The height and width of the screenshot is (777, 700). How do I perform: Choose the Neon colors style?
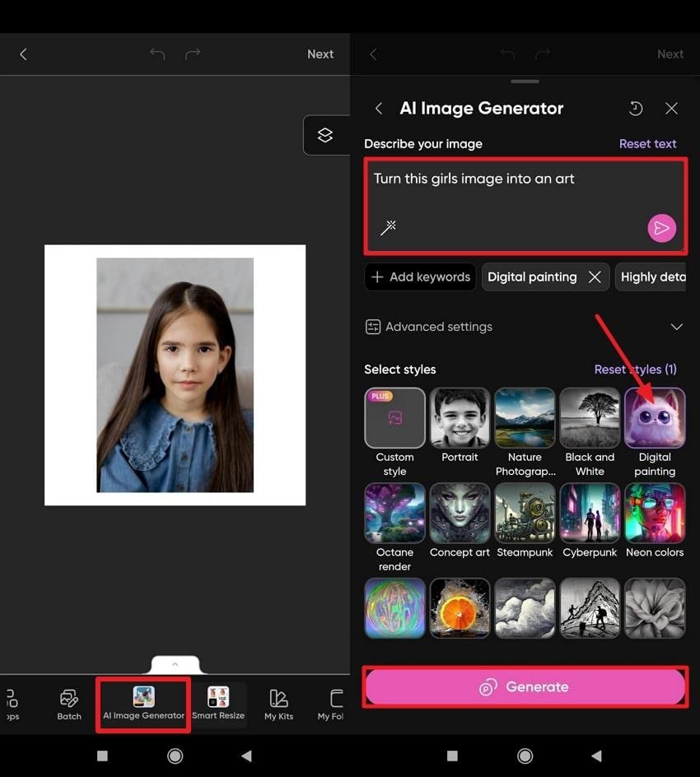[655, 513]
